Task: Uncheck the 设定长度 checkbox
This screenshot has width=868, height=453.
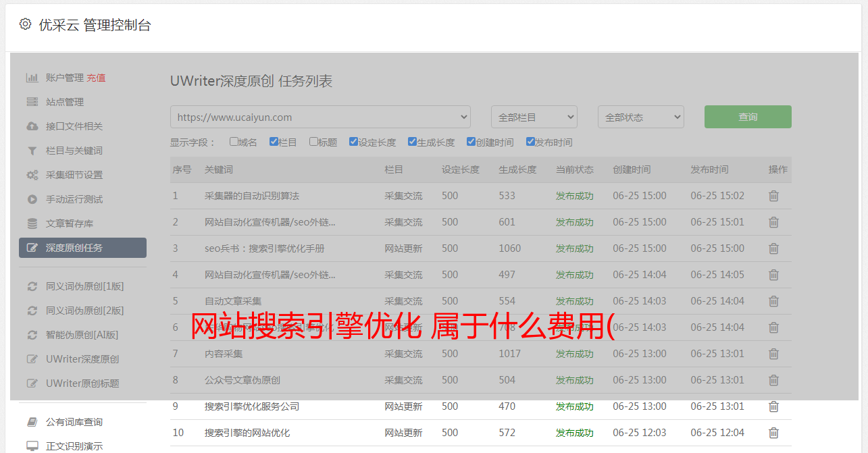Action: pos(353,142)
